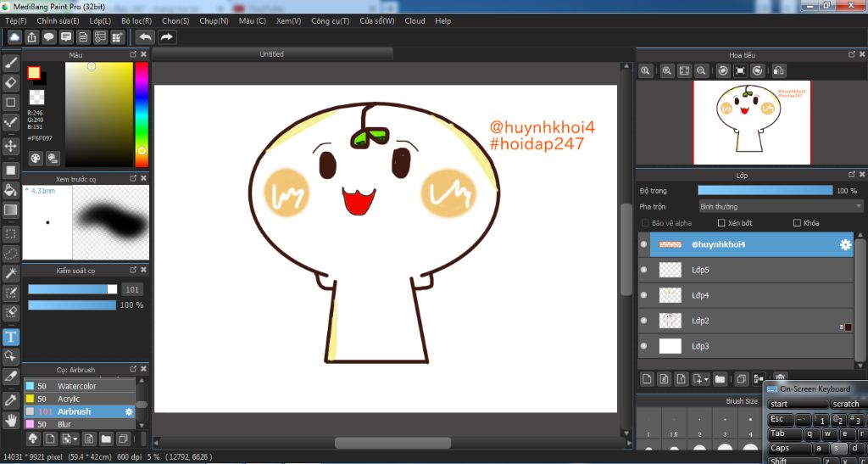
Task: Toggle the Xén bớt (clipping) checkbox
Action: [721, 222]
